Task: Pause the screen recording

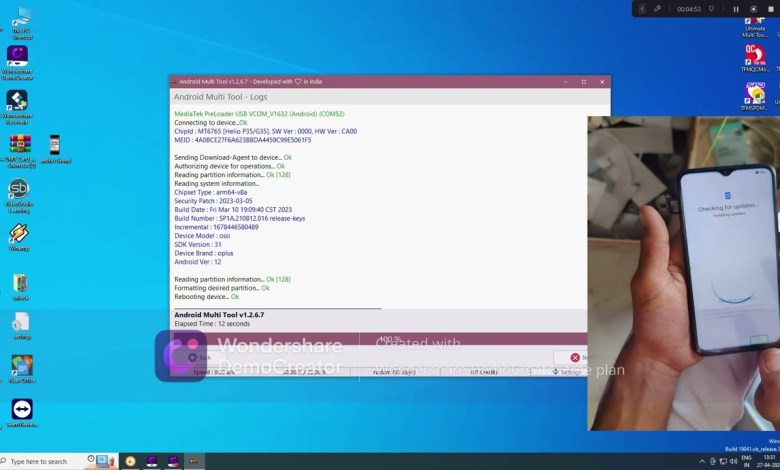Action: coord(735,9)
